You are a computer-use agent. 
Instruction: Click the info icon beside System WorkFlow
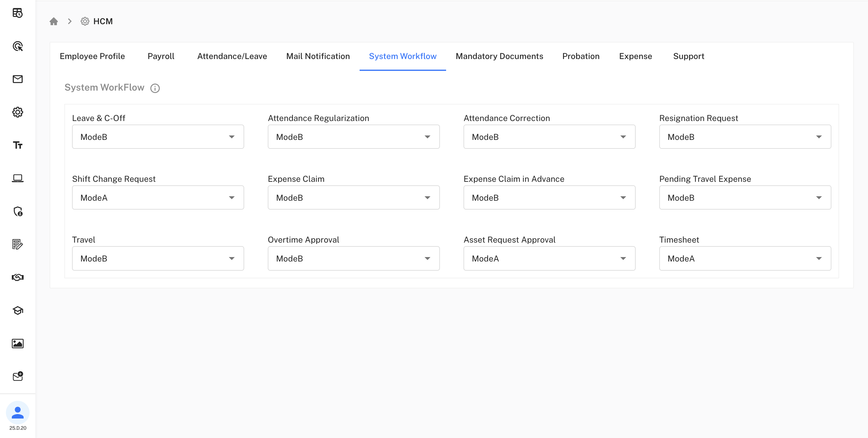click(155, 88)
